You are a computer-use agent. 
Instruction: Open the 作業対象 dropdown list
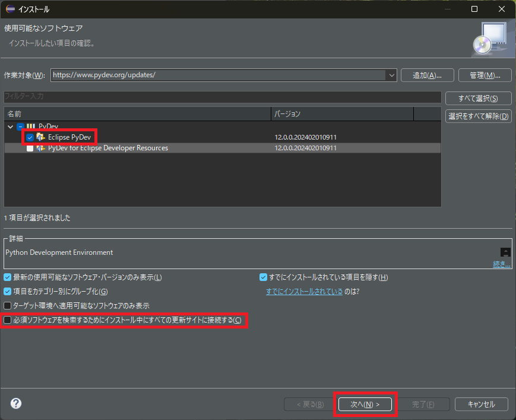pos(391,75)
